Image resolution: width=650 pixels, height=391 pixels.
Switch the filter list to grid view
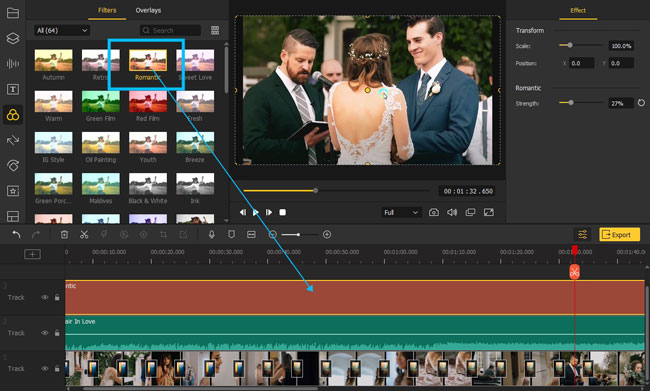click(215, 30)
